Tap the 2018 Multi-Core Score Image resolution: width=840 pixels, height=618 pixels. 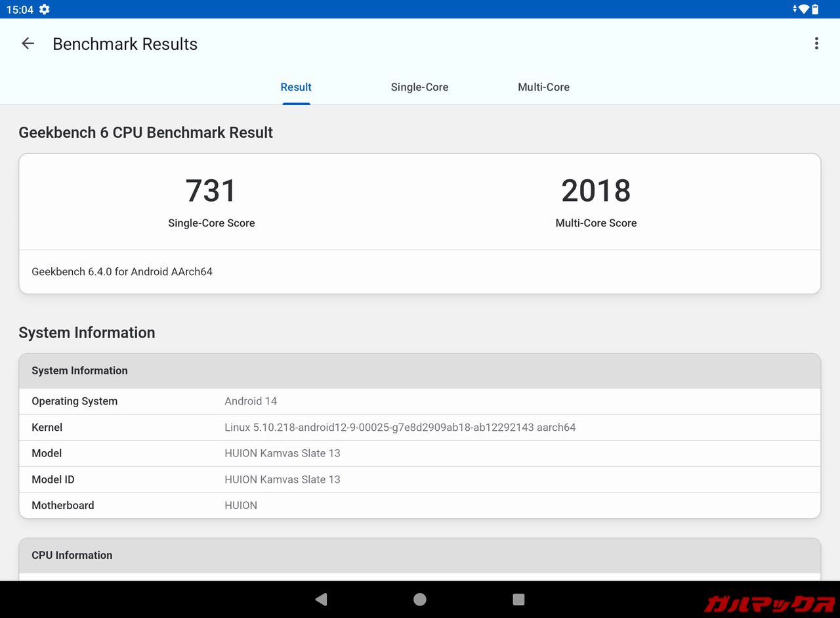point(596,191)
